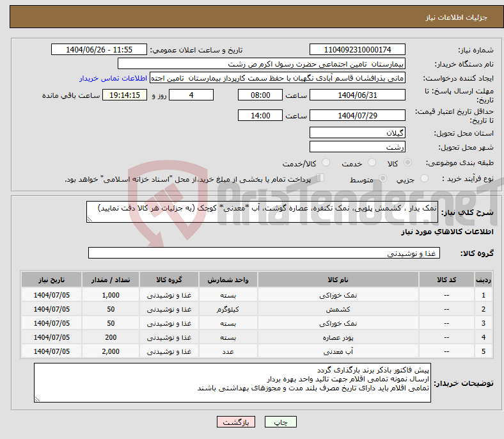This screenshot has width=504, height=439.
Task: Select the جزیی purchase type radio
Action: point(425,180)
